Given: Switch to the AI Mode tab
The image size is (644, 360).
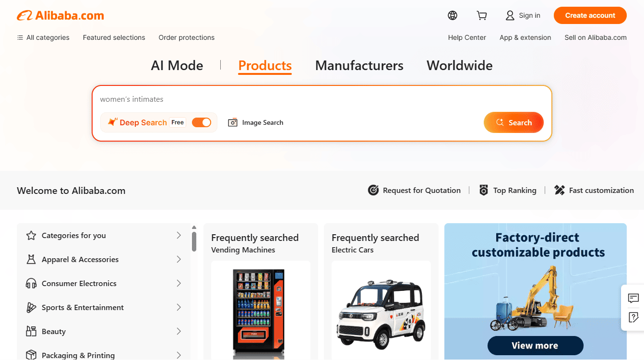Looking at the screenshot, I should pos(177,65).
